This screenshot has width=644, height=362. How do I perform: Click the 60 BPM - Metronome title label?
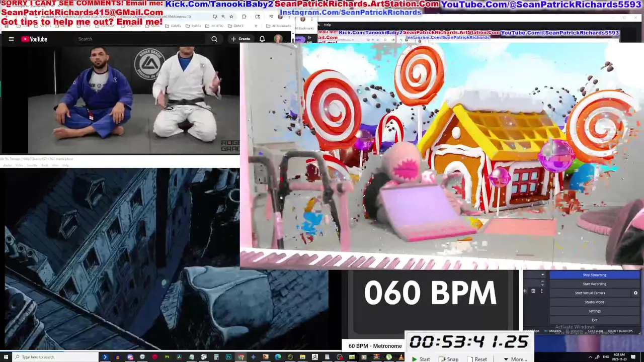[x=375, y=346]
